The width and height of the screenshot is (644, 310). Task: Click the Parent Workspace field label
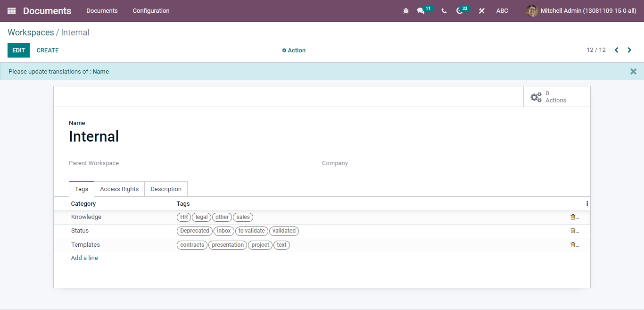click(x=94, y=163)
